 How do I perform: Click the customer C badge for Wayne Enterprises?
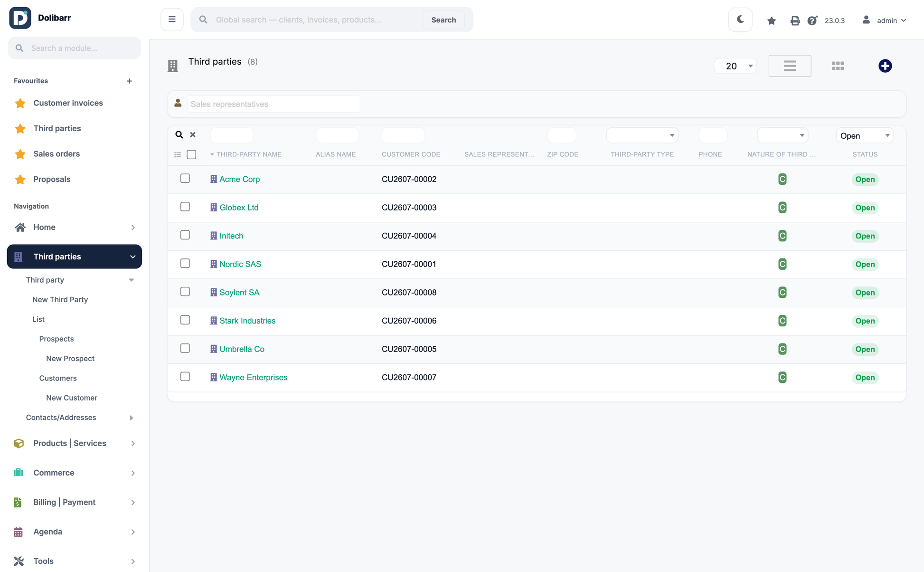(783, 377)
